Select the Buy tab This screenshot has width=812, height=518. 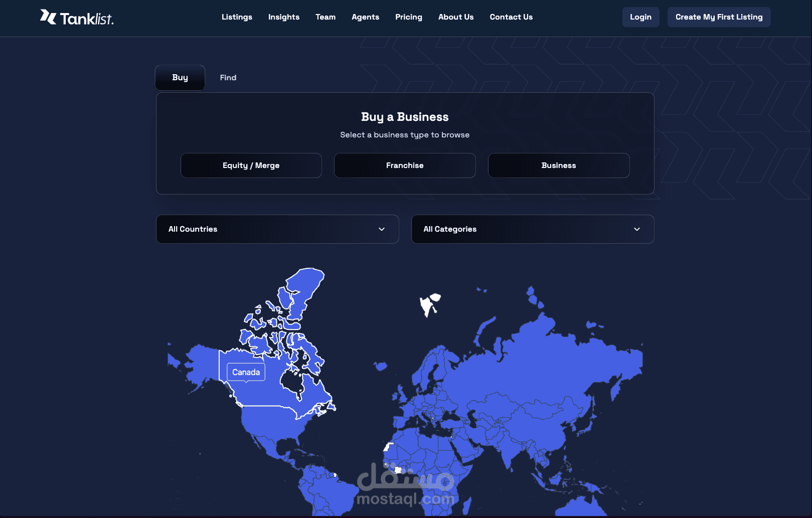[x=180, y=77]
